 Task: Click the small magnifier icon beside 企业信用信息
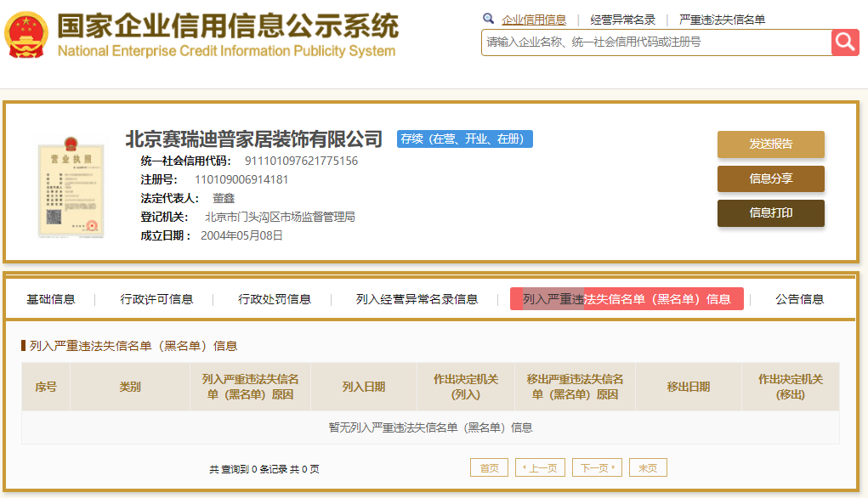click(x=488, y=19)
